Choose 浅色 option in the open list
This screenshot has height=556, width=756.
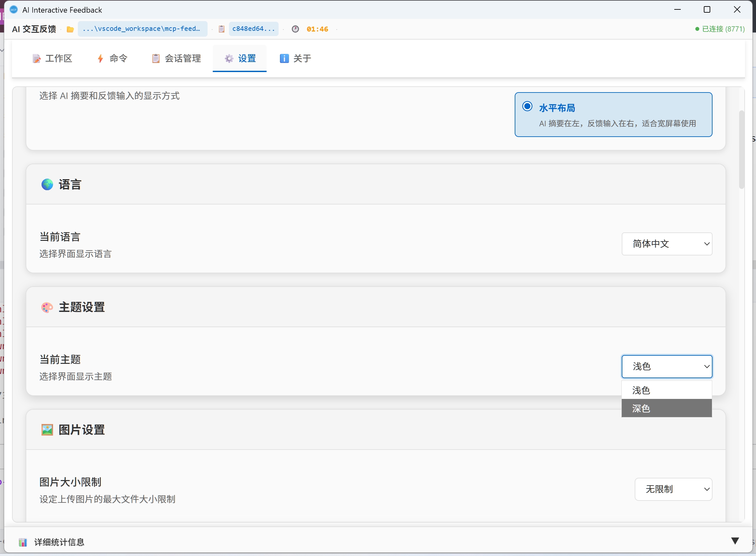pyautogui.click(x=666, y=390)
